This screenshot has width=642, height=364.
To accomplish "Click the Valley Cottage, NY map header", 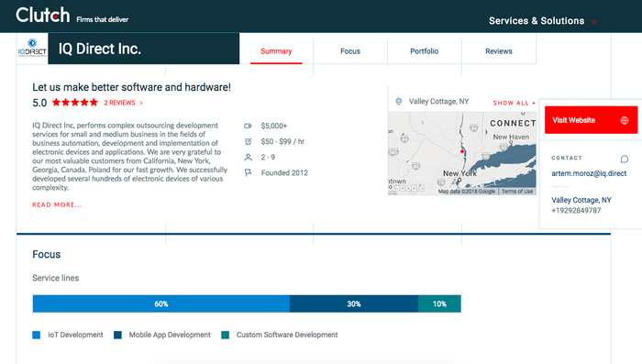I will click(438, 101).
